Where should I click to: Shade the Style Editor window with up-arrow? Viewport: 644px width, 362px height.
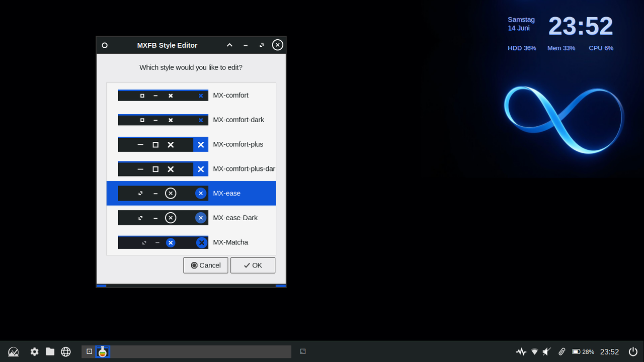coord(229,45)
